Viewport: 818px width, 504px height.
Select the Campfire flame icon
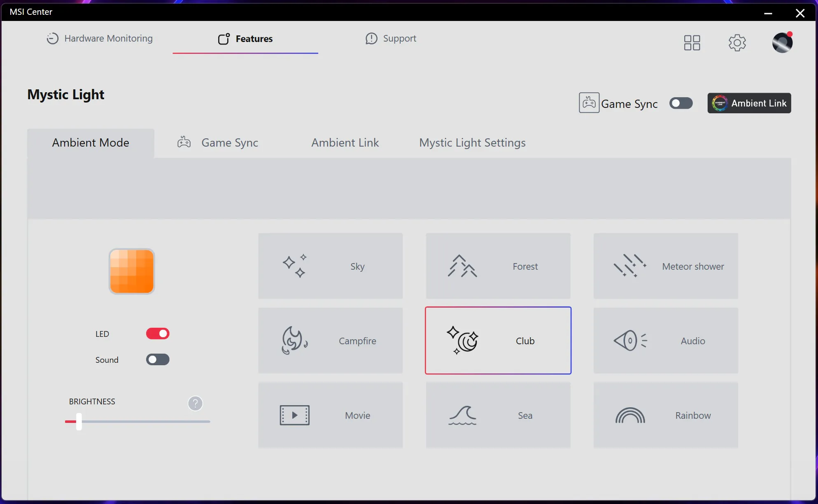pyautogui.click(x=294, y=341)
